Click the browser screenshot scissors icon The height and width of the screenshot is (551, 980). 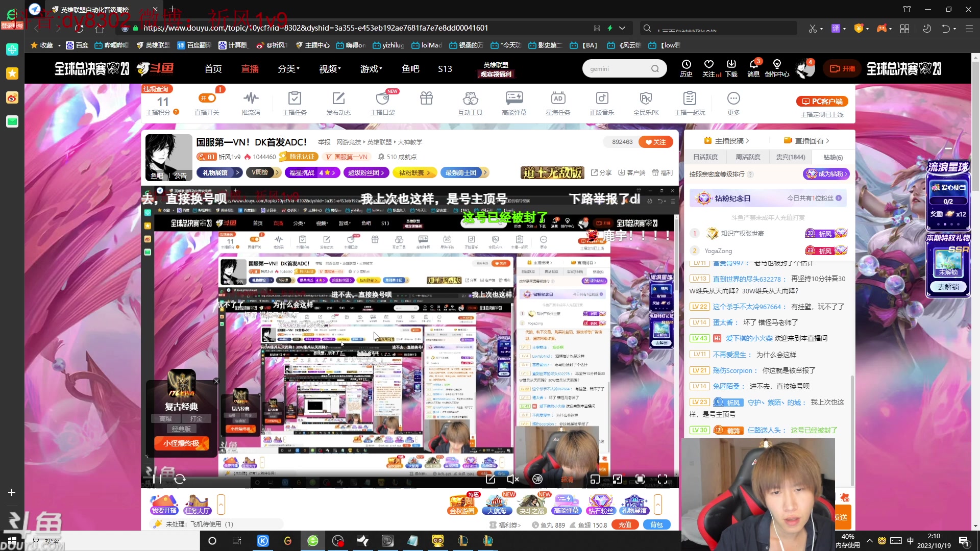(x=813, y=29)
